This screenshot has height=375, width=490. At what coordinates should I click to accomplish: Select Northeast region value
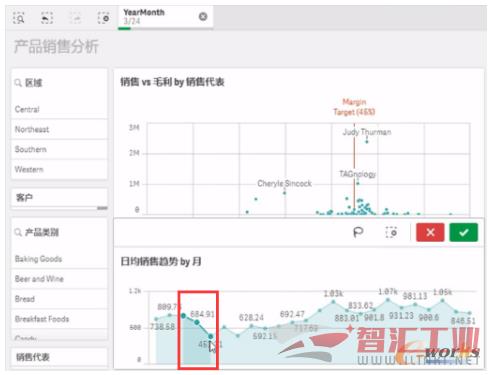click(59, 129)
